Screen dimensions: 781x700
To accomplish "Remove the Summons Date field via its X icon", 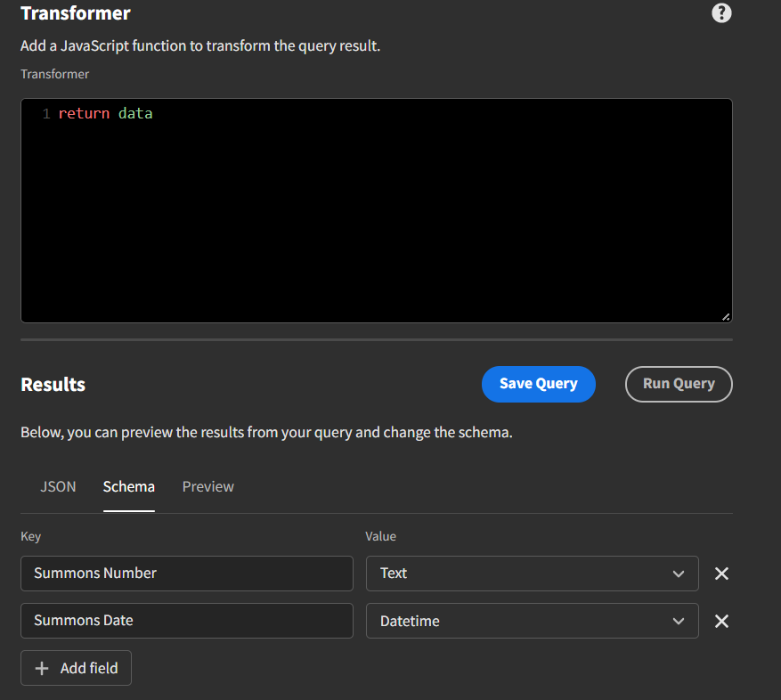I will click(x=721, y=621).
